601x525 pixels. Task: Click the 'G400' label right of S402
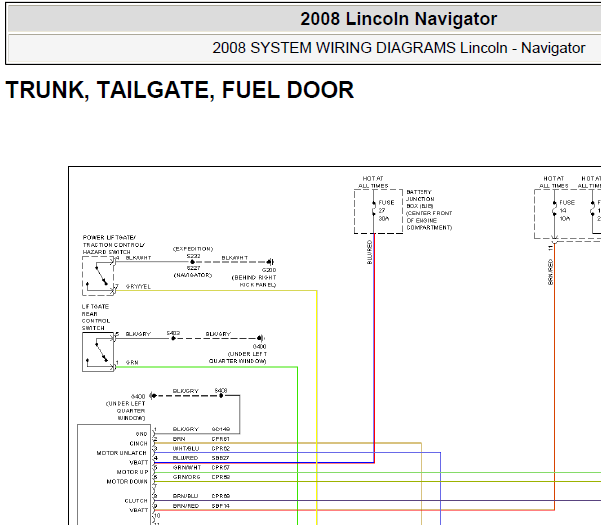(x=259, y=346)
